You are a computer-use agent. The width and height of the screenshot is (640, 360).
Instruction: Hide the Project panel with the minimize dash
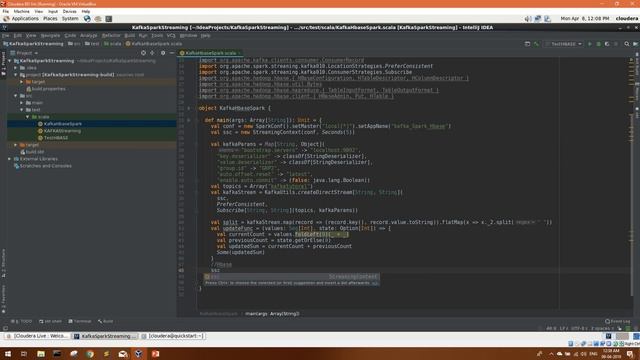pos(172,53)
